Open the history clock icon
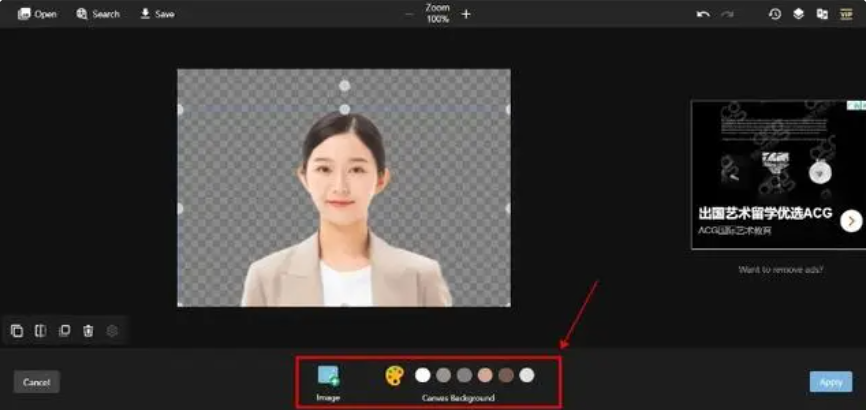Viewport: 866px width, 410px height. coord(774,14)
